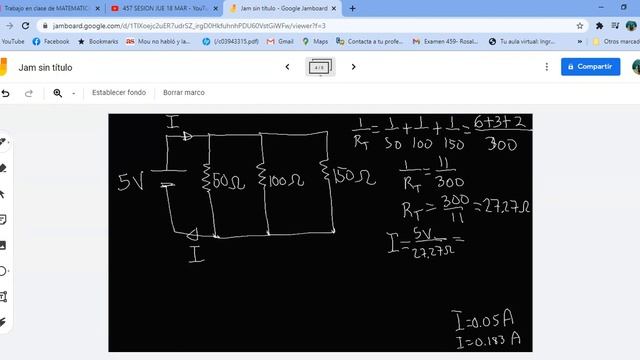Switch to the 457 SESION JUE 18 MAR YouTube tab
640x360 pixels.
click(165, 8)
